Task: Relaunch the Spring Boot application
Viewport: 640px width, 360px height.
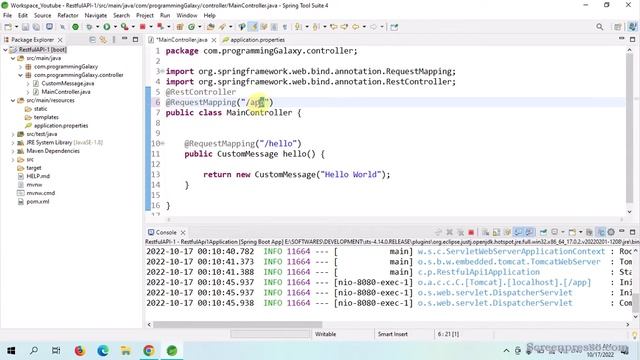Action: (161, 27)
